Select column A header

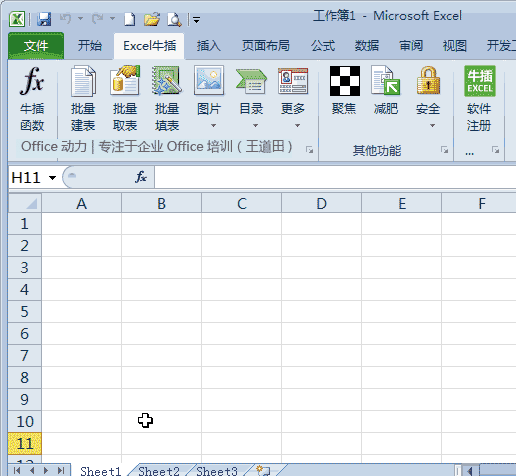[x=82, y=203]
